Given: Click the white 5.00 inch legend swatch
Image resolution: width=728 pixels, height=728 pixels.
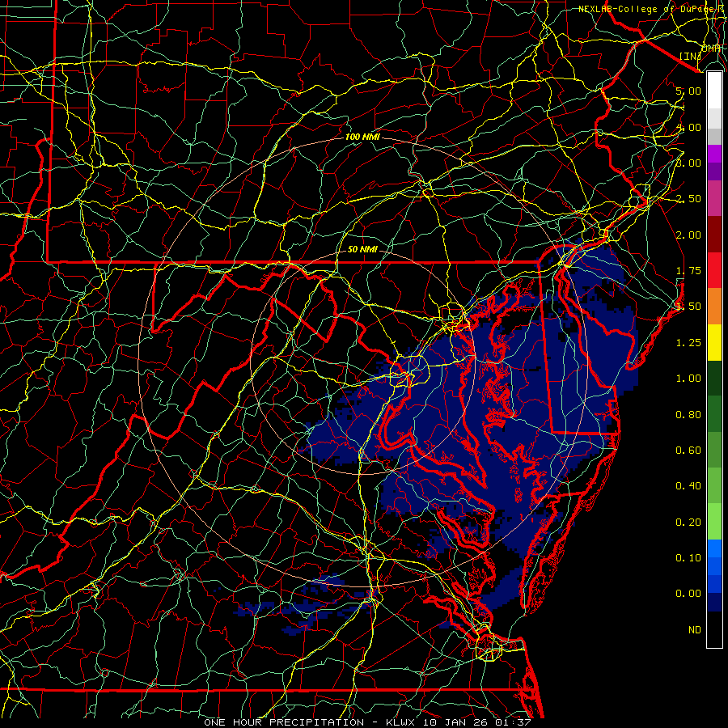Looking at the screenshot, I should click(x=714, y=91).
